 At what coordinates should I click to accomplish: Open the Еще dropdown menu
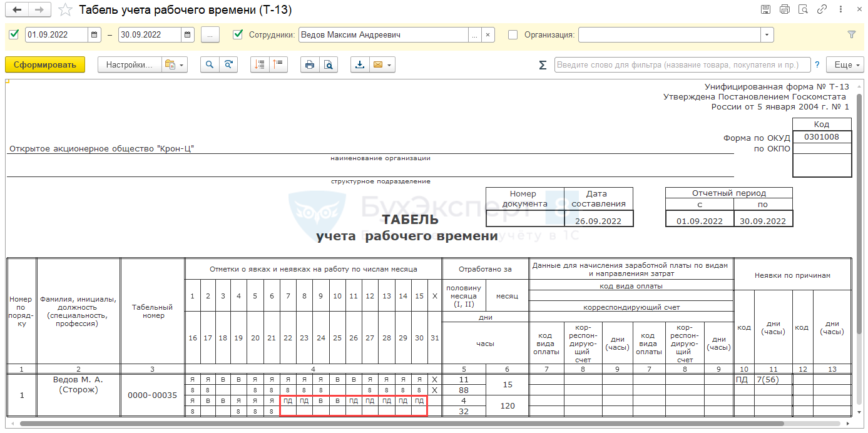[x=844, y=64]
